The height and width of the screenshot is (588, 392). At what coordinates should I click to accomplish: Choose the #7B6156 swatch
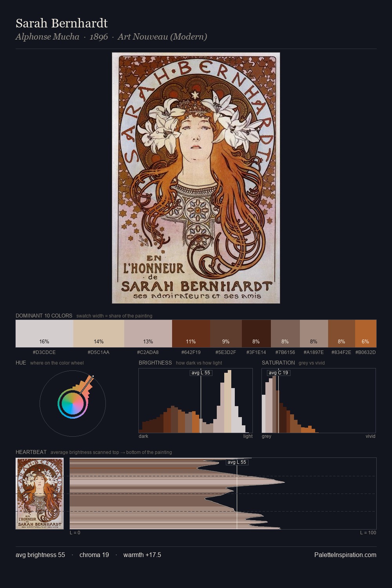tap(285, 334)
